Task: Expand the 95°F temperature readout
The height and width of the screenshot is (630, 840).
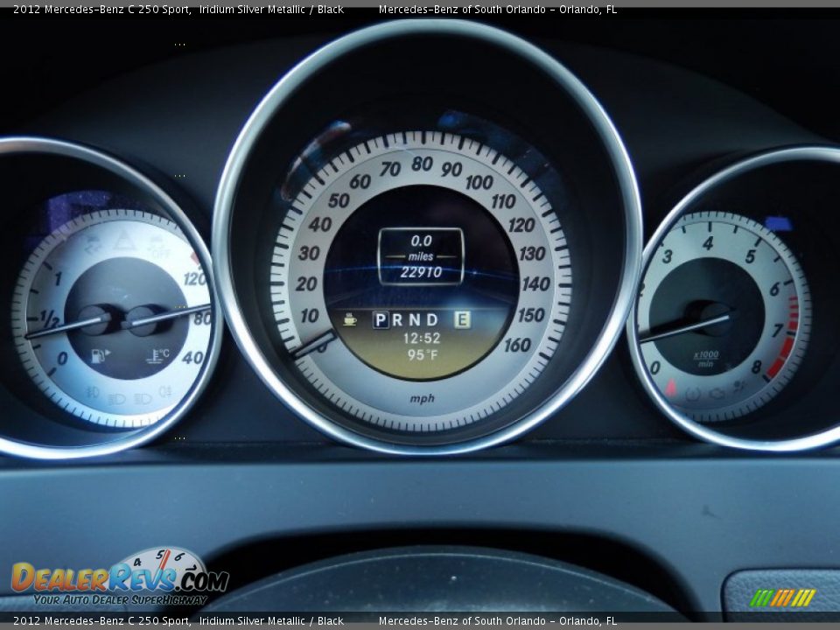Action: pyautogui.click(x=422, y=353)
